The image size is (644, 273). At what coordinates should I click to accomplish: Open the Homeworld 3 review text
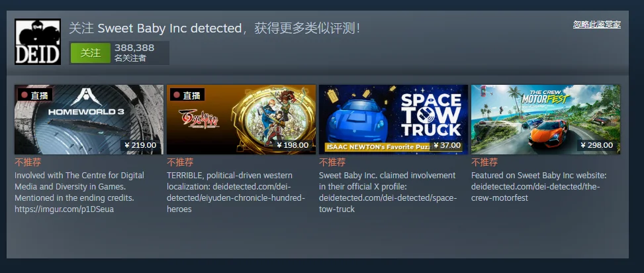pos(79,192)
